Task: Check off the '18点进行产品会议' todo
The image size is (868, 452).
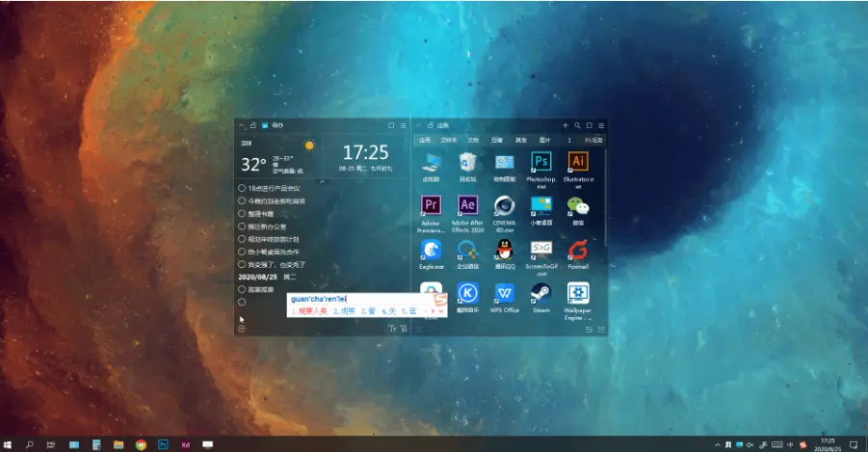Action: (x=242, y=188)
